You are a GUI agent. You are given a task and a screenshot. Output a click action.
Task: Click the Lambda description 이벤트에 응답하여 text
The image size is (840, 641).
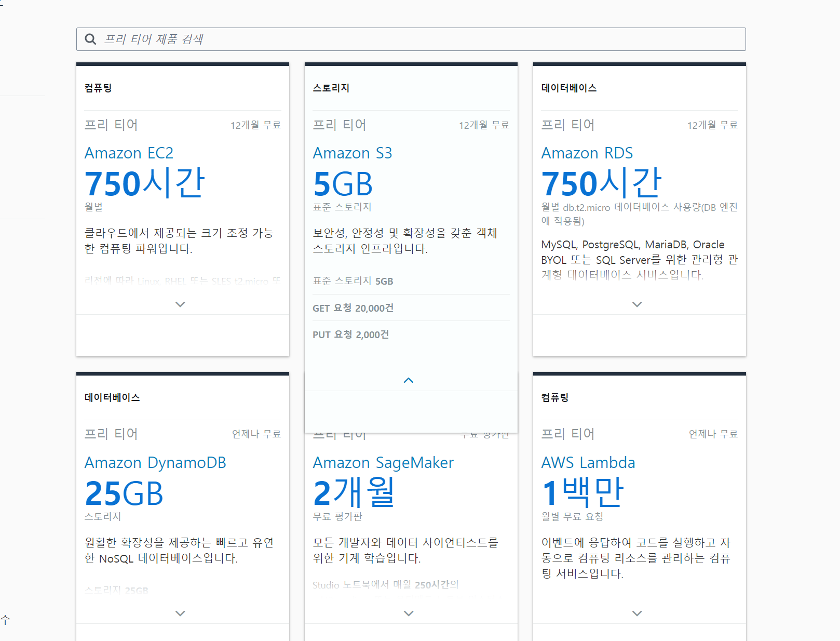pyautogui.click(x=636, y=558)
